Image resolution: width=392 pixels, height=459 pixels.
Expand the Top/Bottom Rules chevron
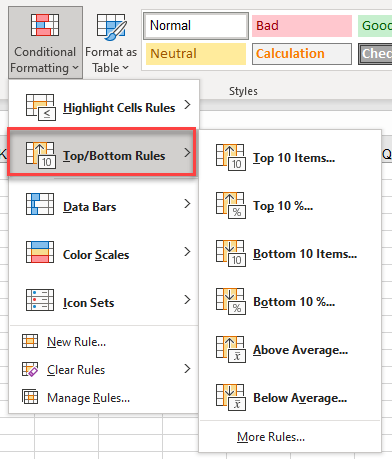tap(187, 153)
